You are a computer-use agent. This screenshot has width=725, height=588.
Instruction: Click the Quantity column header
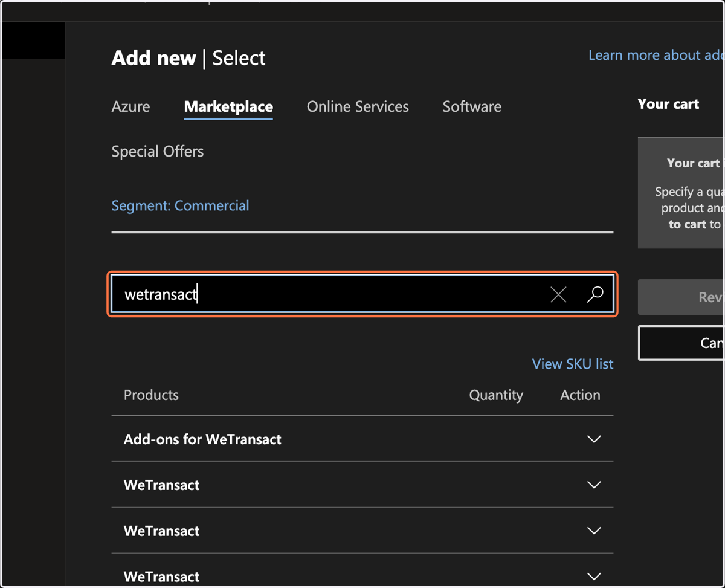pos(496,395)
